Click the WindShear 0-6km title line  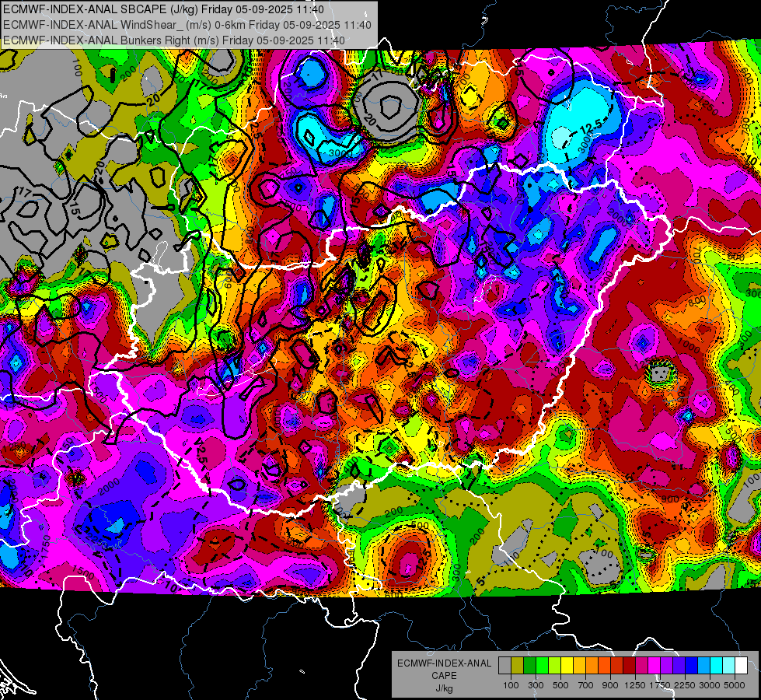tap(187, 25)
